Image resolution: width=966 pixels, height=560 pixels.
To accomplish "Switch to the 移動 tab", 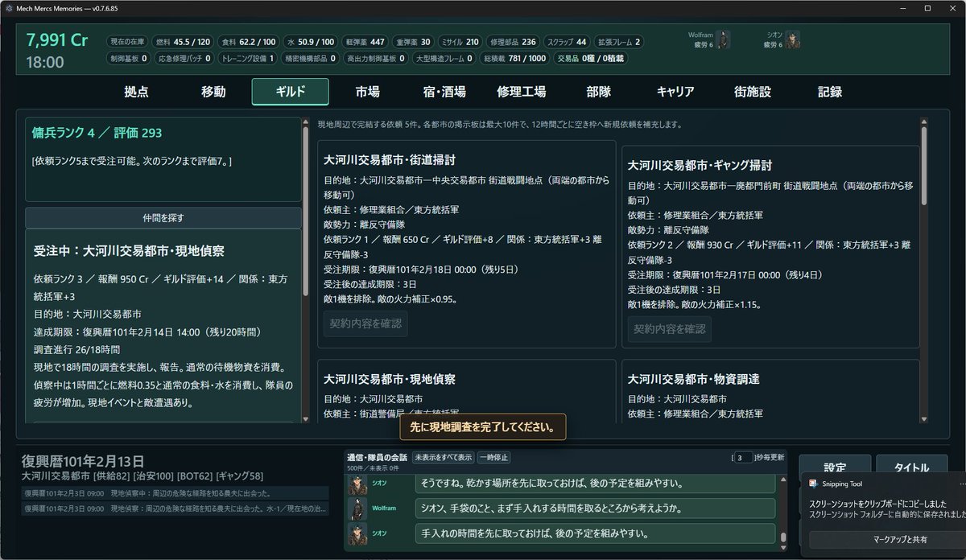I will [x=213, y=92].
